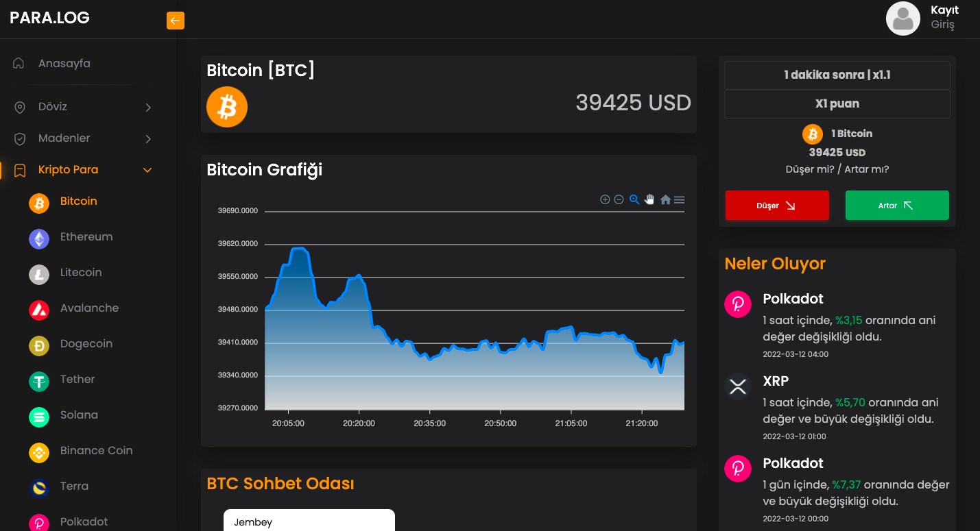The width and height of the screenshot is (980, 531).
Task: Click the Polkadot icon in sidebar
Action: 39,523
